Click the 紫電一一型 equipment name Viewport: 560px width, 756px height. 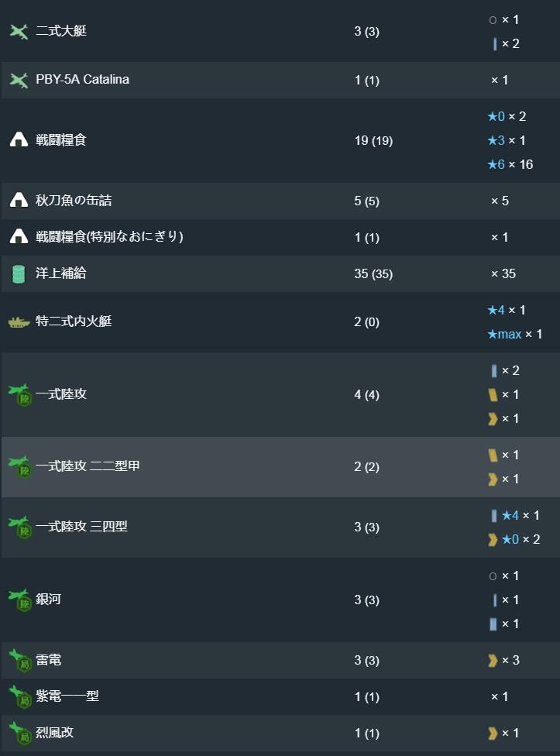point(67,696)
